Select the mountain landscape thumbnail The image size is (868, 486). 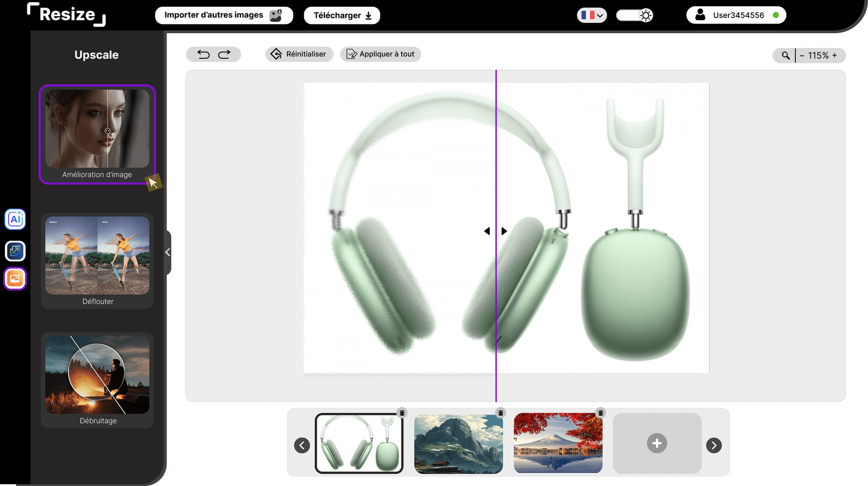coord(458,444)
